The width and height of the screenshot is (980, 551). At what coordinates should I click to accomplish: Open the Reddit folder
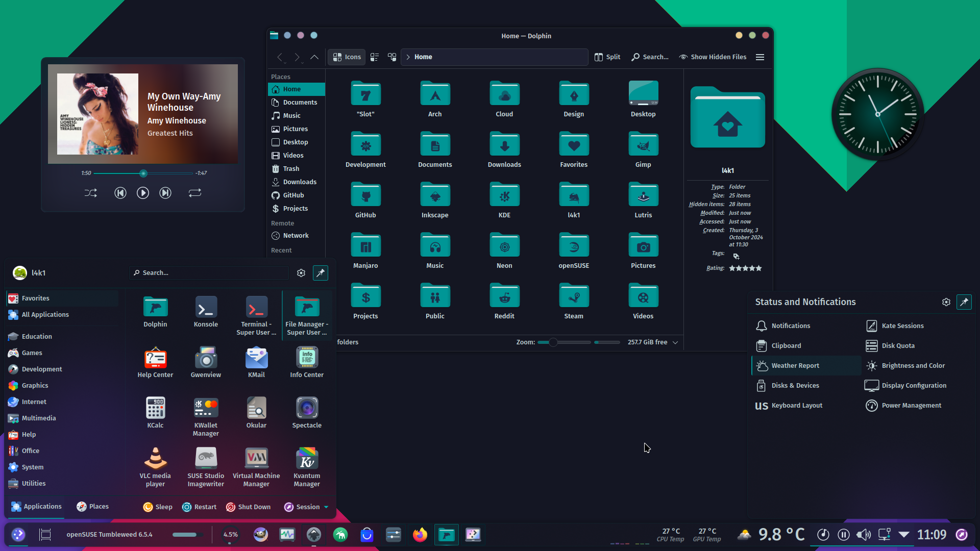click(x=504, y=302)
